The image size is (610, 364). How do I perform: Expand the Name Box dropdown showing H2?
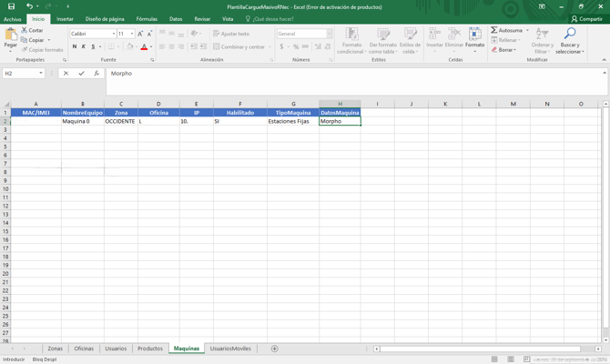click(41, 74)
